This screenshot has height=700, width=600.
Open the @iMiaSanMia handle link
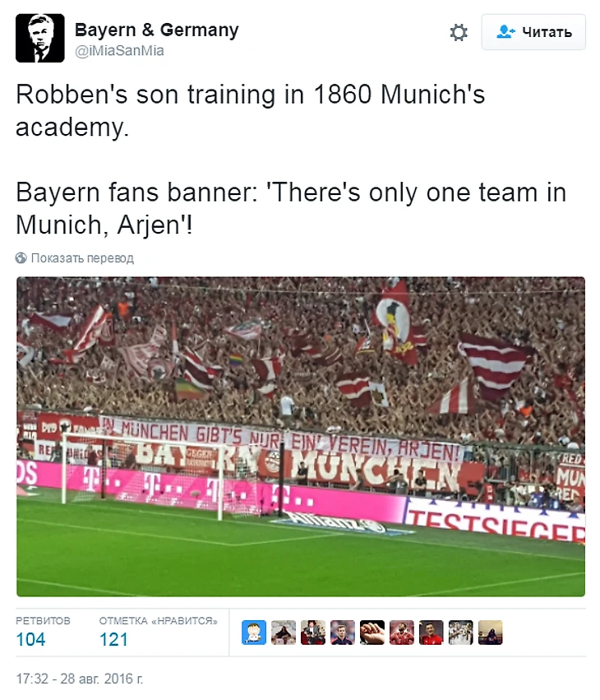(119, 51)
